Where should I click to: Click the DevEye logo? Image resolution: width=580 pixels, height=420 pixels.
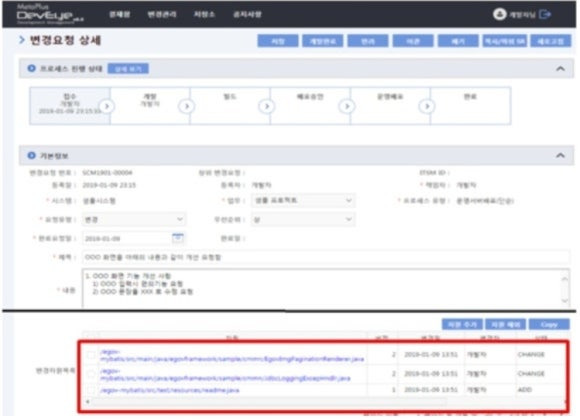(x=50, y=15)
